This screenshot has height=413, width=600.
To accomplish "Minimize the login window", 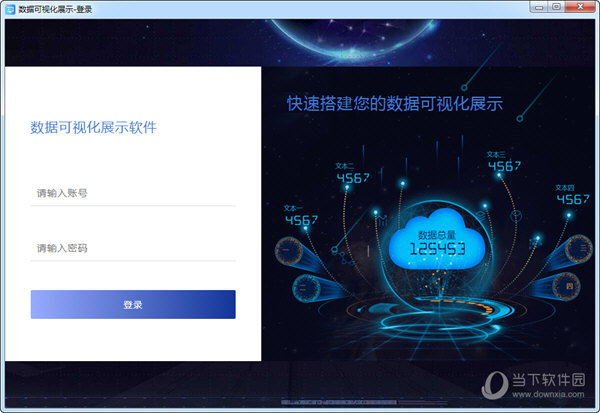I will [x=539, y=7].
